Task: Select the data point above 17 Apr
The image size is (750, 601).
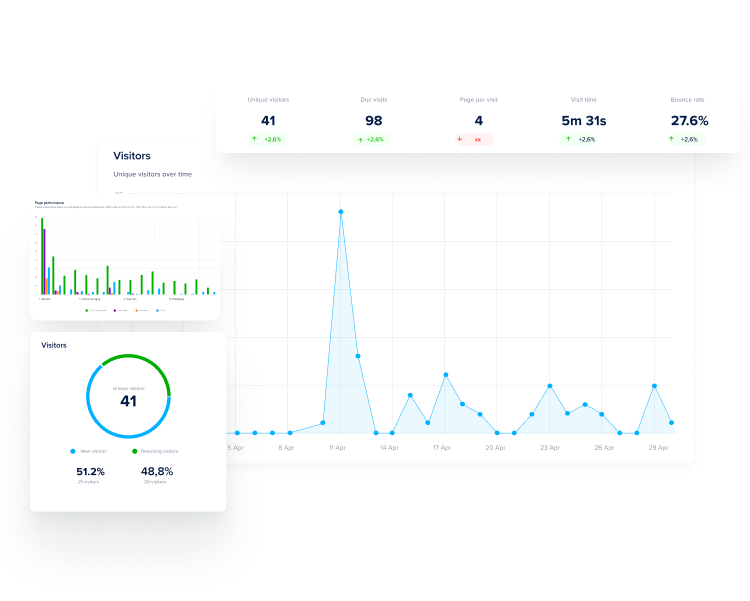Action: (x=446, y=375)
